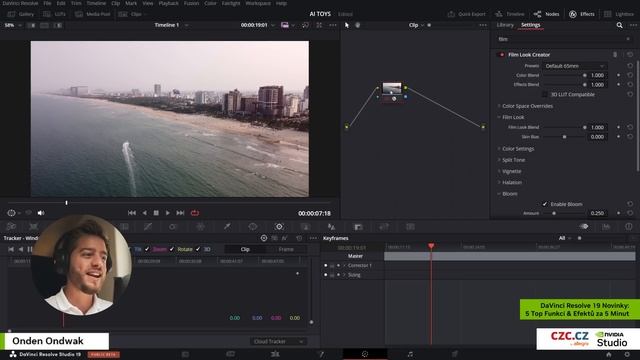
Task: Select the Tracker palette icon
Action: [279, 227]
